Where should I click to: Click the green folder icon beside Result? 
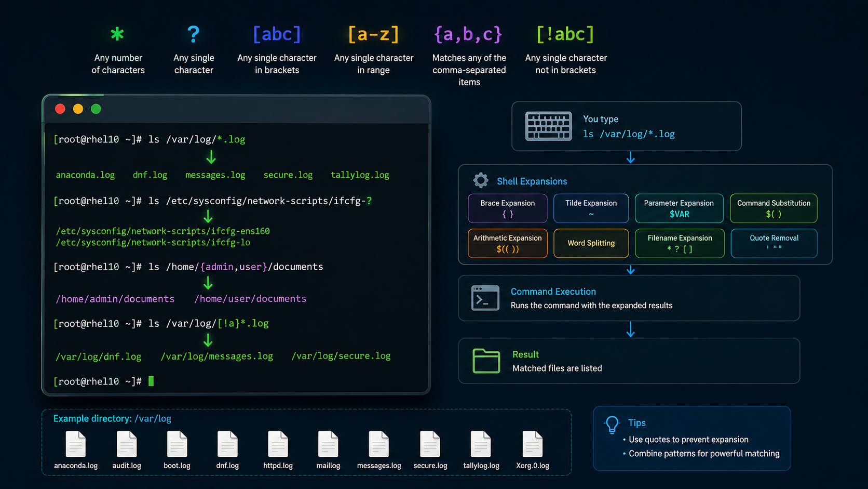(x=486, y=361)
